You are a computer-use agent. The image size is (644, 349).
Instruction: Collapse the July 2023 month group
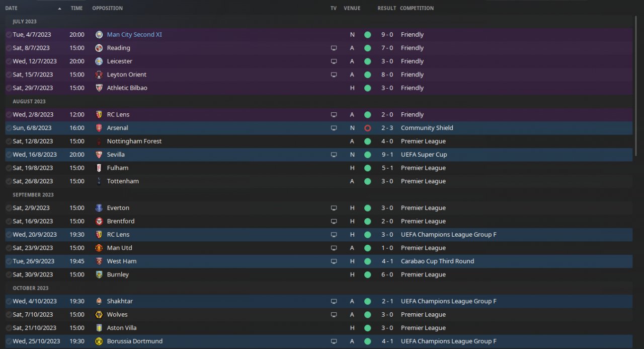tap(25, 22)
